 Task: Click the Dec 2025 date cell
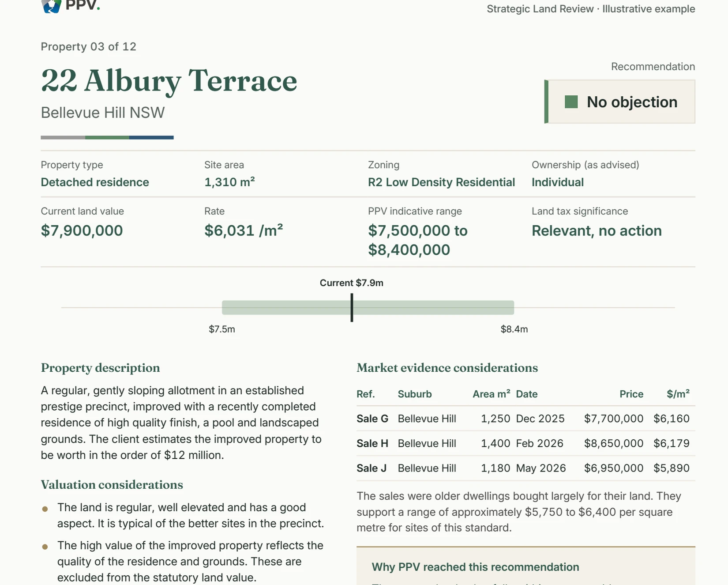pyautogui.click(x=540, y=419)
